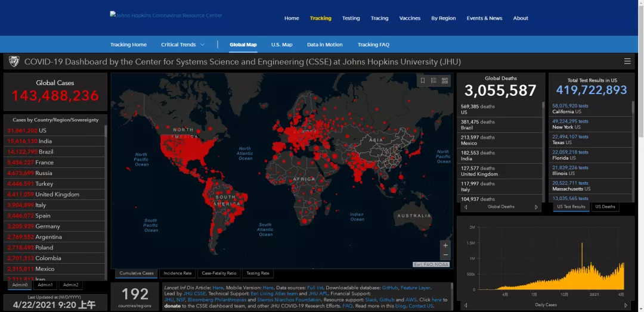Open the Full list data sources link
644x312 pixels.
pyautogui.click(x=314, y=288)
